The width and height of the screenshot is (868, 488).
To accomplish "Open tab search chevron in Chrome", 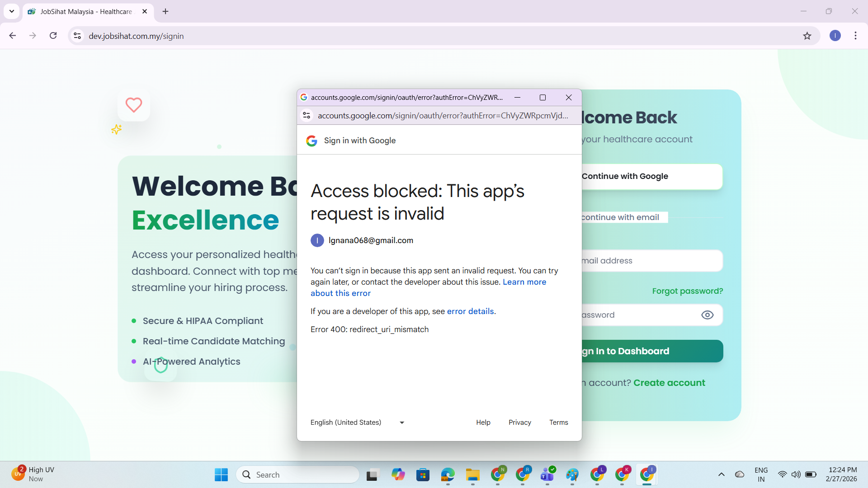I will click(11, 11).
